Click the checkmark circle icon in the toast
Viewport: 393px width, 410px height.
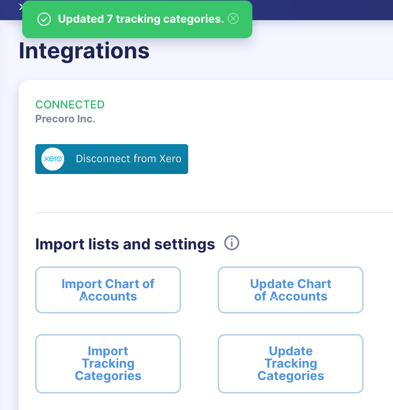(44, 19)
